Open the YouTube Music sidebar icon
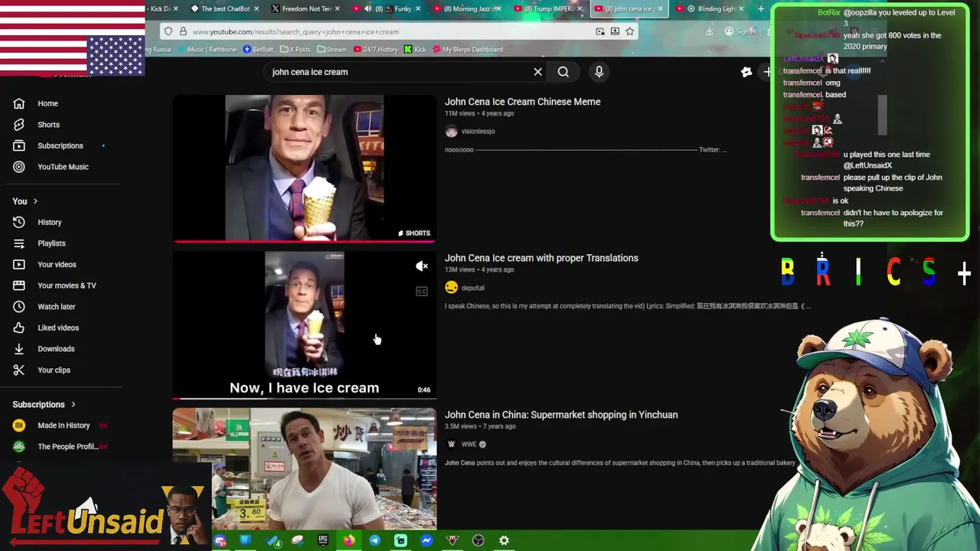Screen dimensions: 980x551 point(19,167)
